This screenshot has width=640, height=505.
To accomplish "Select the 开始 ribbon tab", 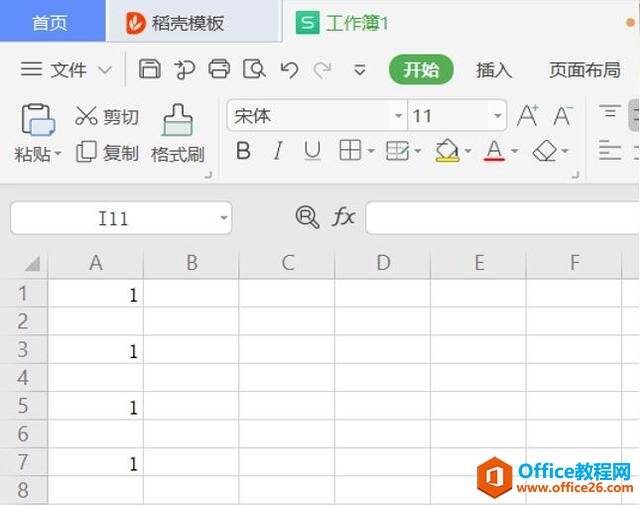I will pyautogui.click(x=421, y=70).
